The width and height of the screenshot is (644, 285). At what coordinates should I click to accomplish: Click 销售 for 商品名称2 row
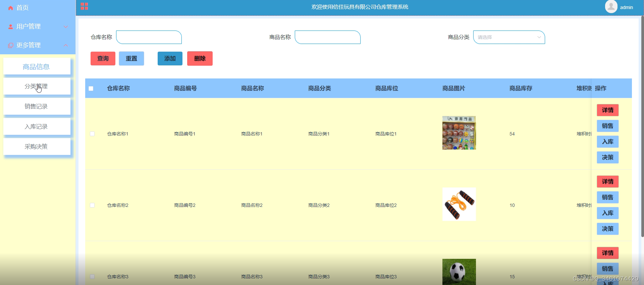607,197
